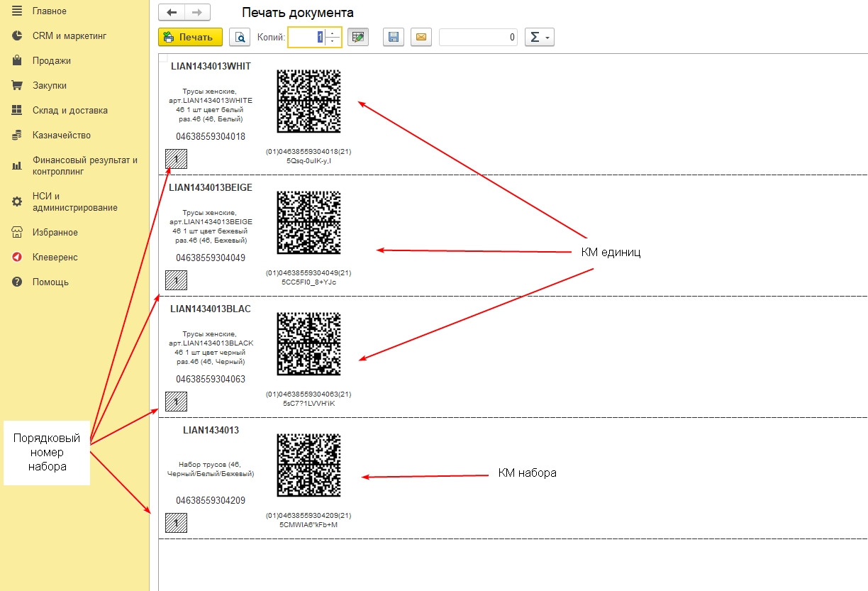Click the НСИ и администрирование gear icon

(17, 202)
